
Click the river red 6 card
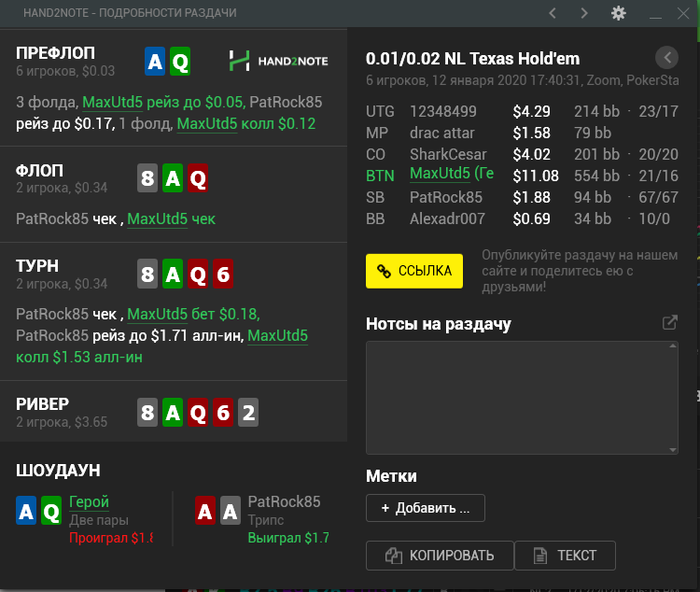pos(223,412)
